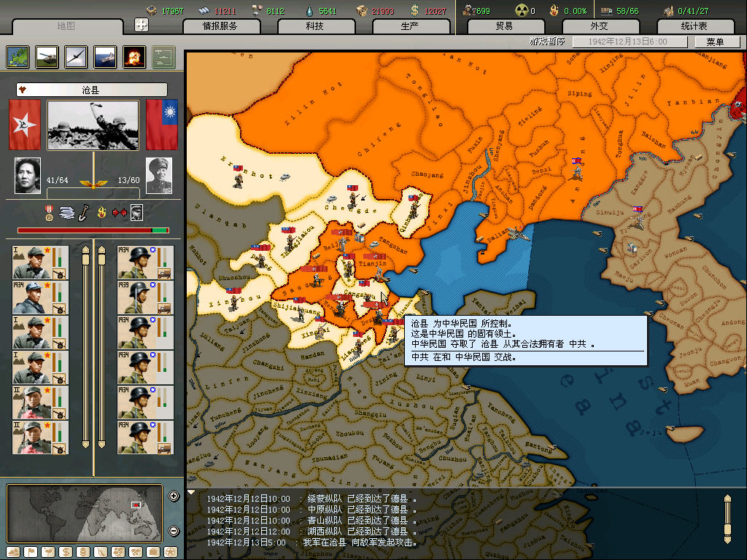
Task: Open the 情报服务 tab
Action: click(220, 26)
